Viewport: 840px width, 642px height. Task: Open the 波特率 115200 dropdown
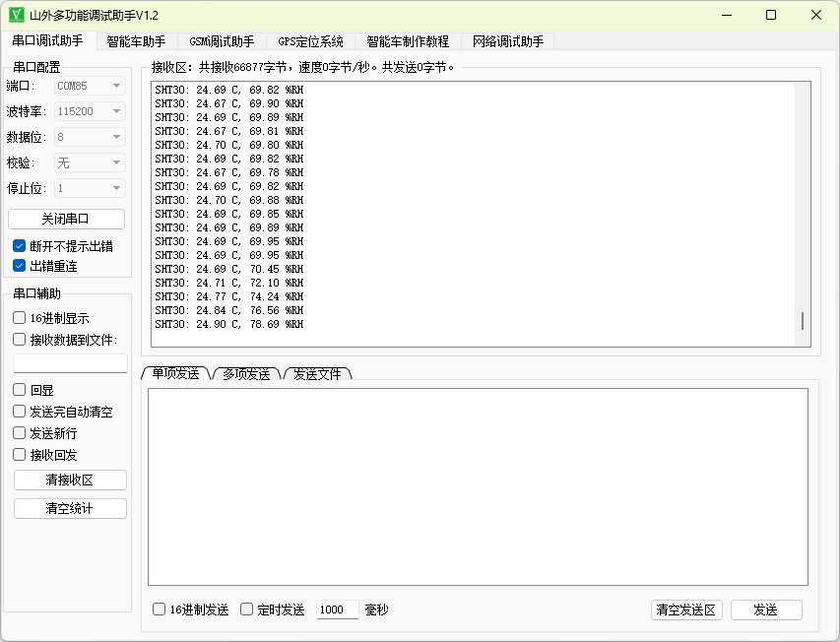click(x=90, y=111)
